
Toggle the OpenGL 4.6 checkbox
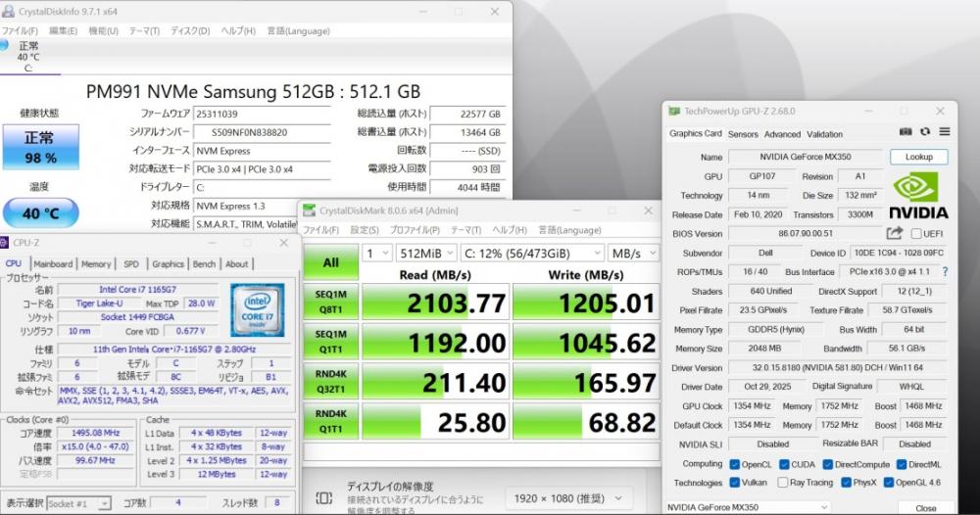click(x=889, y=483)
